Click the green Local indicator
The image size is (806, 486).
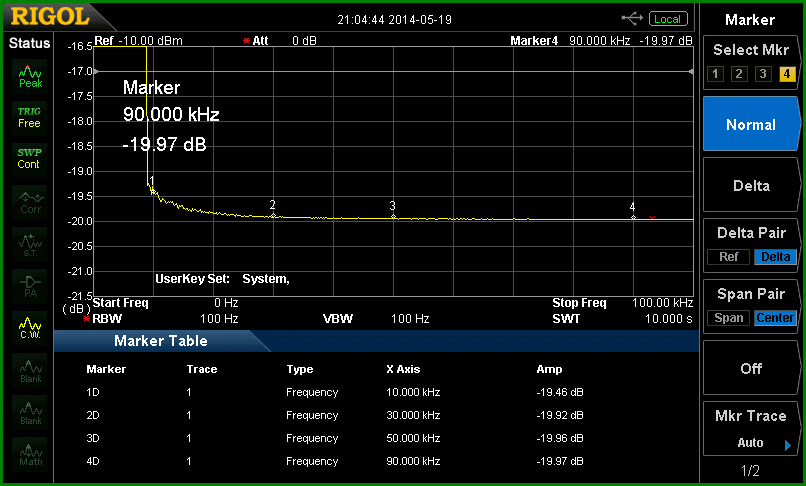(668, 19)
